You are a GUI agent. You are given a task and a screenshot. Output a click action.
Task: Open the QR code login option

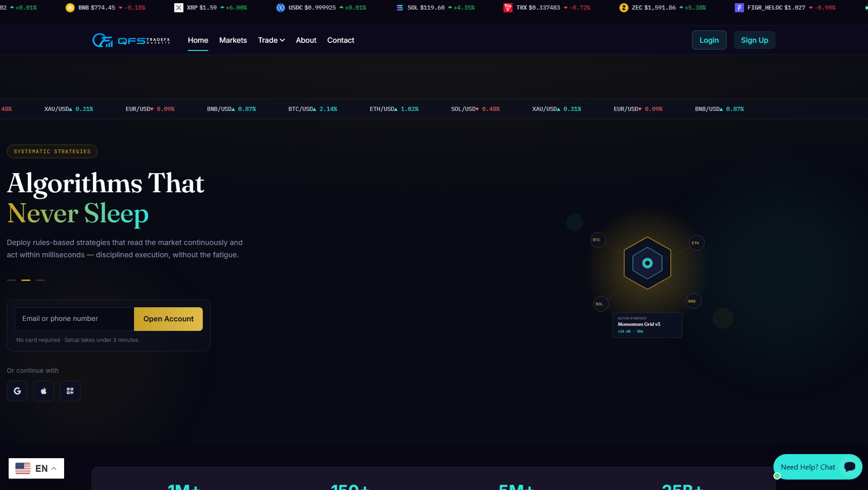click(x=70, y=391)
